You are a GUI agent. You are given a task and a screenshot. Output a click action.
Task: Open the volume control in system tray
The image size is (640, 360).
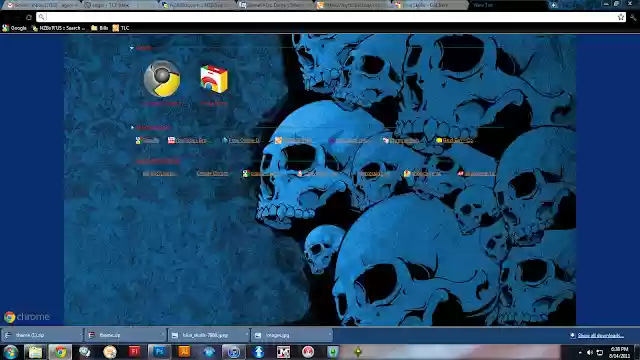[x=590, y=352]
